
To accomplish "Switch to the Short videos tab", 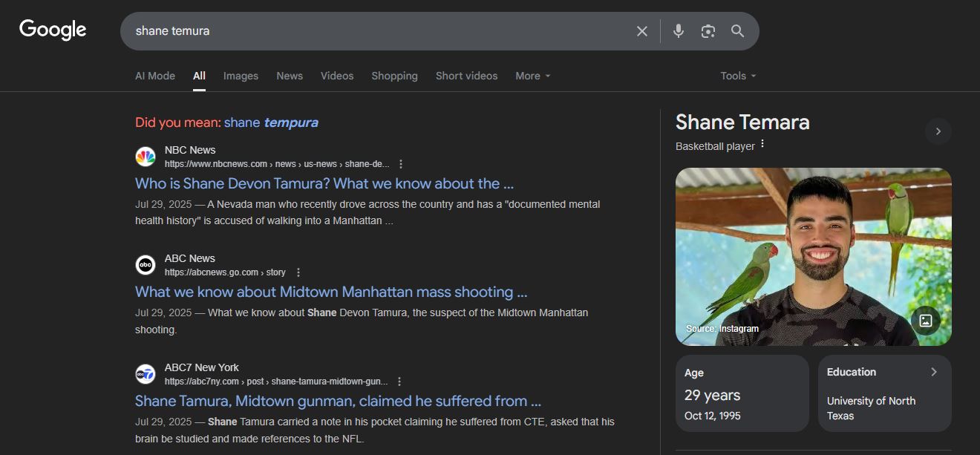I will tap(466, 76).
